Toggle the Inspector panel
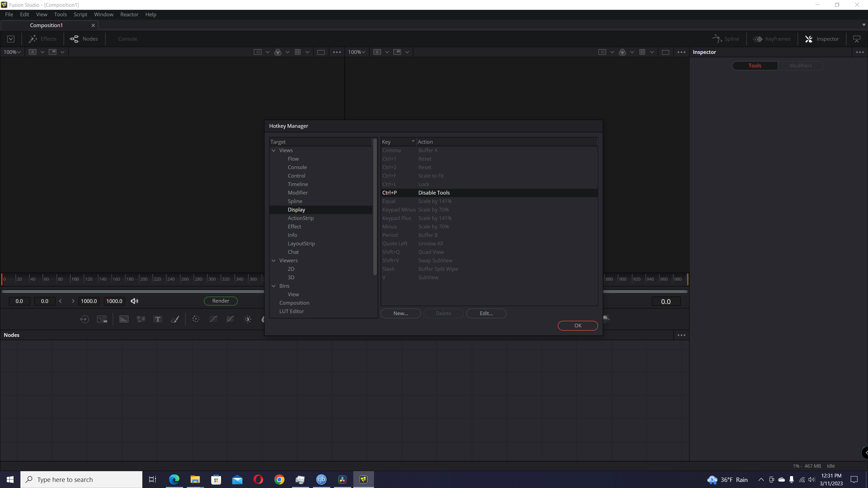 click(822, 39)
